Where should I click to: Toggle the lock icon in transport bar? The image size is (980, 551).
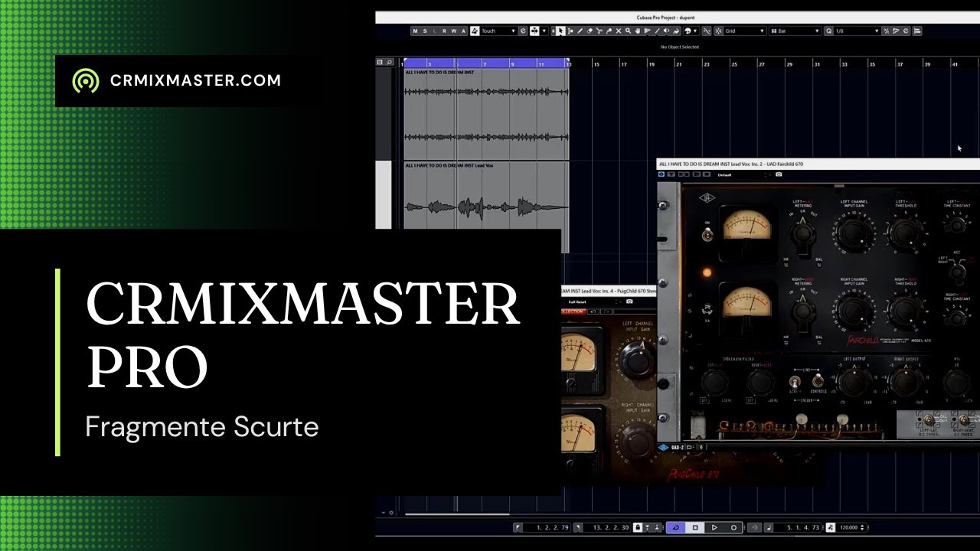coord(638,527)
